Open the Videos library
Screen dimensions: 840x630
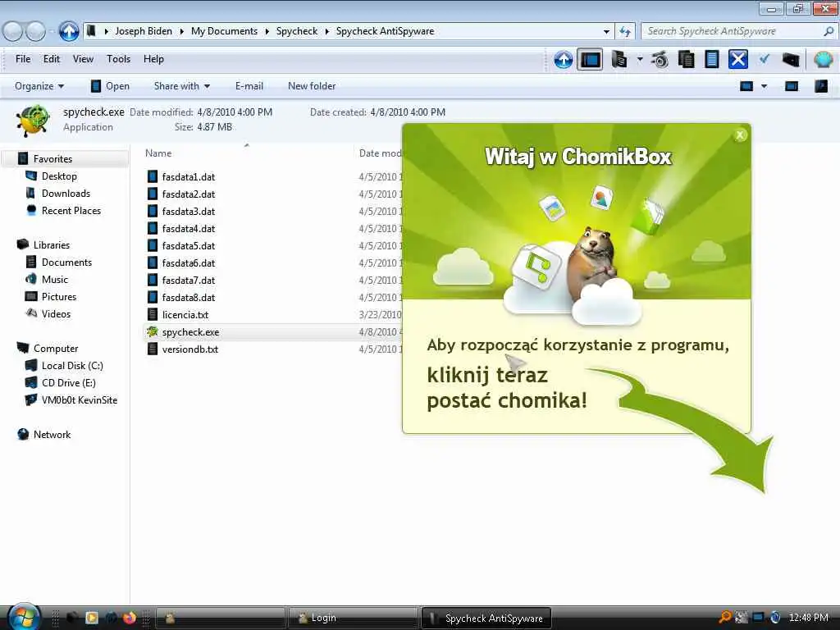[56, 314]
